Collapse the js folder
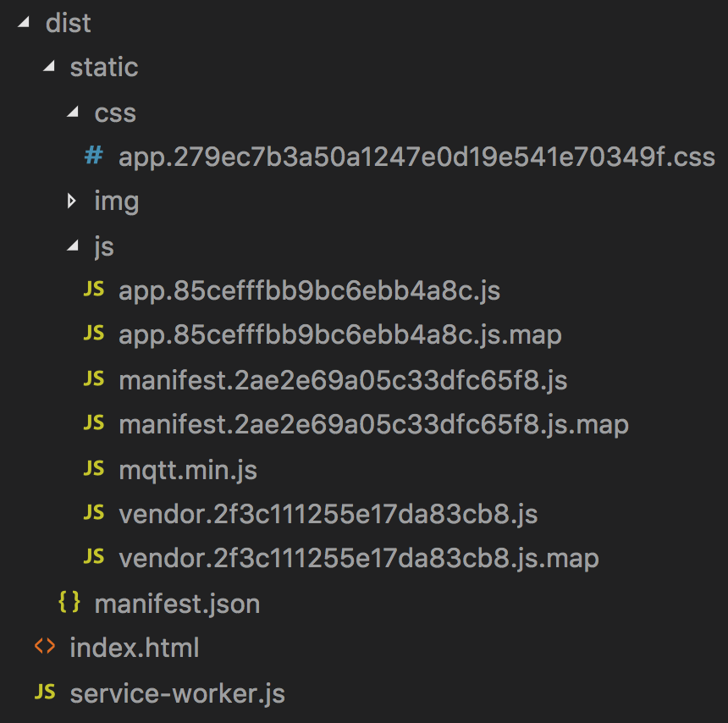The height and width of the screenshot is (723, 728). (x=72, y=246)
